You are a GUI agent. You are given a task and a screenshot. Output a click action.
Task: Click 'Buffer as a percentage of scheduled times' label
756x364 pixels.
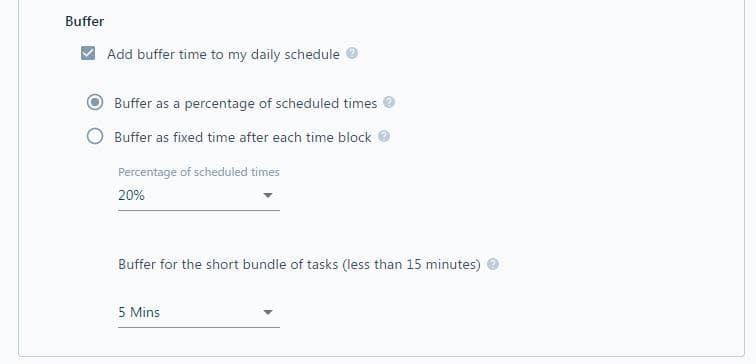pyautogui.click(x=245, y=104)
